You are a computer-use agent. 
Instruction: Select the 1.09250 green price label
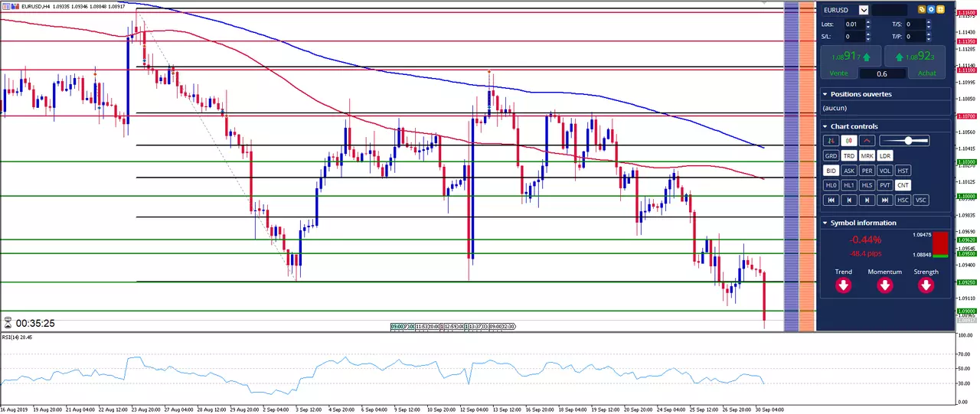click(966, 282)
